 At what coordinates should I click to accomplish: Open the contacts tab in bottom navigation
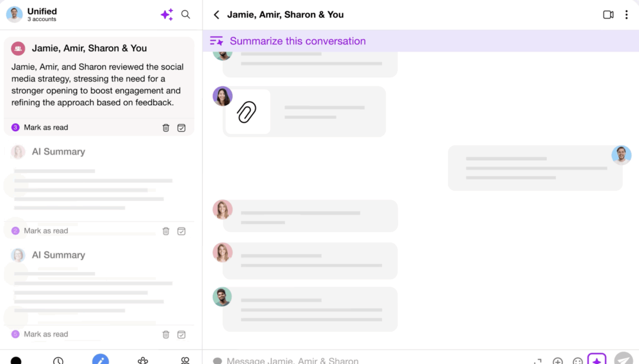click(185, 361)
